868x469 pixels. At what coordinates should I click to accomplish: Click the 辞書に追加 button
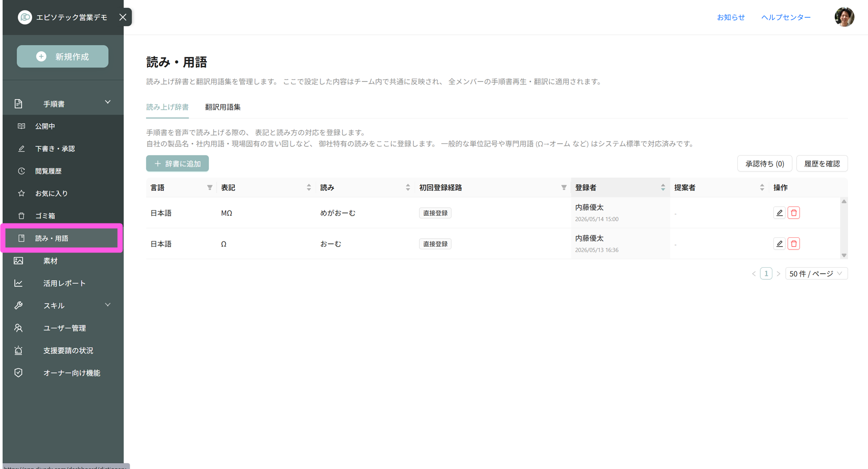click(177, 164)
